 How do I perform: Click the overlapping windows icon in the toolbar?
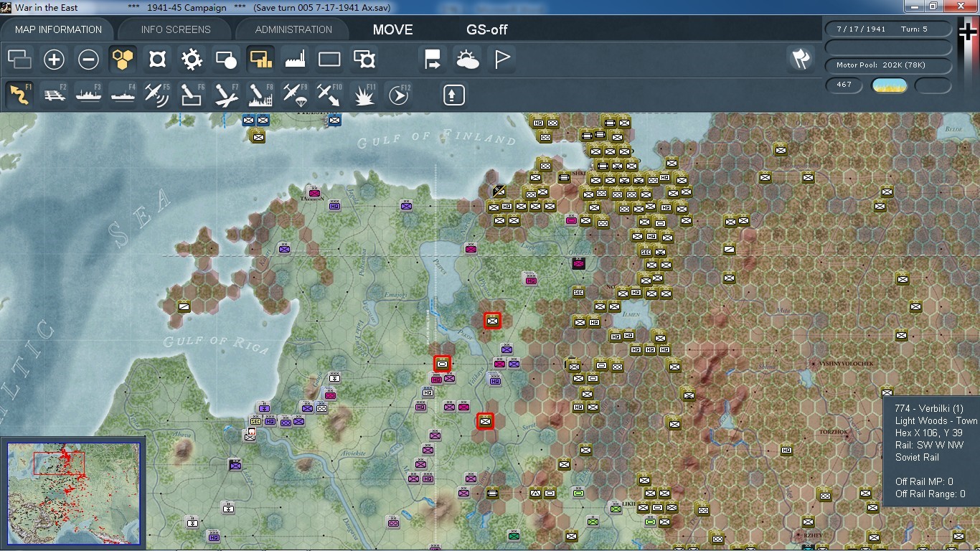[x=19, y=59]
